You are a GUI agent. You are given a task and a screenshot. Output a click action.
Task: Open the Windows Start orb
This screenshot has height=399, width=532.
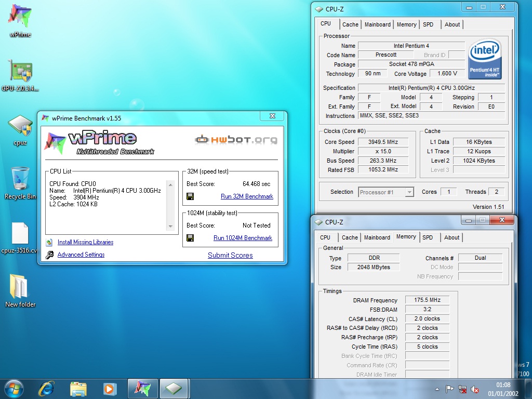pyautogui.click(x=14, y=389)
